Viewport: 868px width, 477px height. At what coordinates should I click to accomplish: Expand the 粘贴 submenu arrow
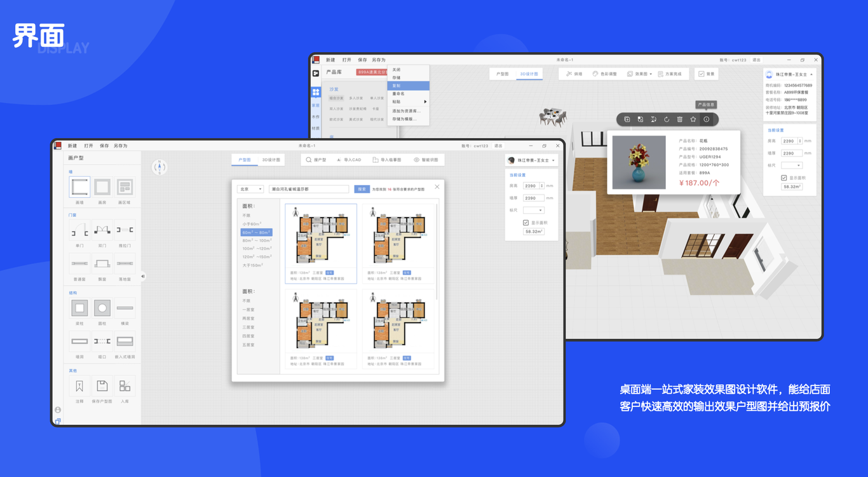425,102
